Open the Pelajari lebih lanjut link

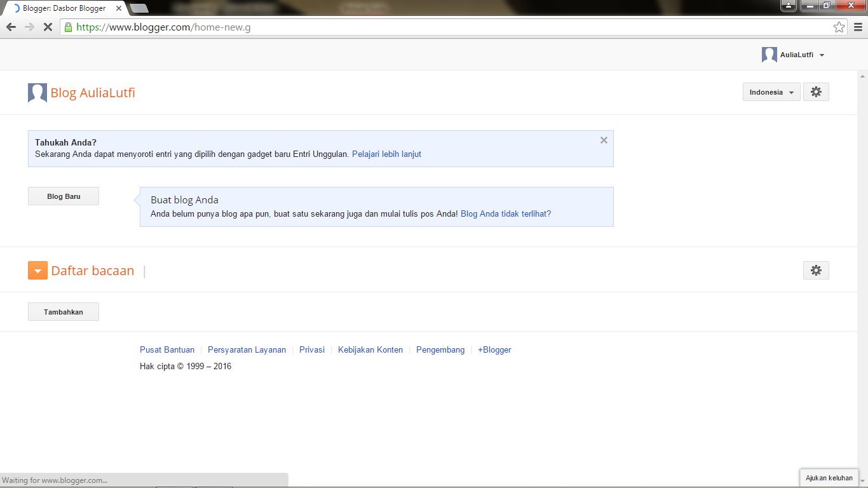tap(386, 154)
